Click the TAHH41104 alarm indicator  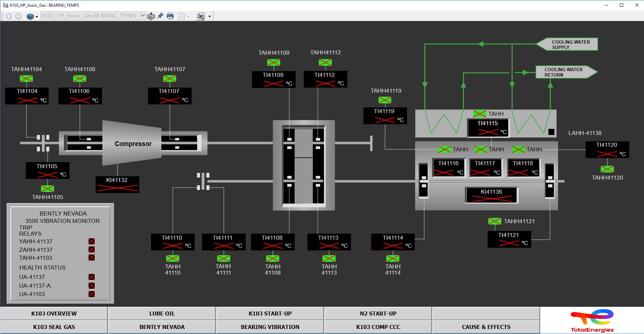(x=26, y=79)
